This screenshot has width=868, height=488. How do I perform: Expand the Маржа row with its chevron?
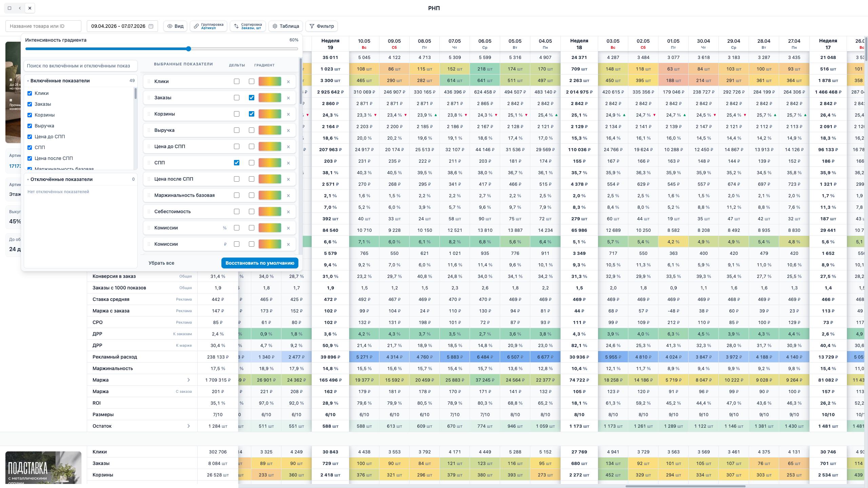click(x=189, y=380)
